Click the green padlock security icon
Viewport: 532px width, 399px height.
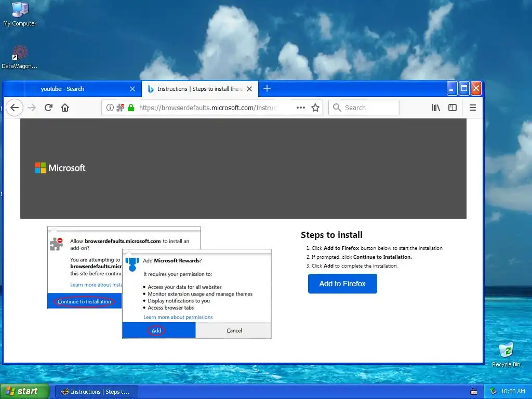pyautogui.click(x=131, y=108)
